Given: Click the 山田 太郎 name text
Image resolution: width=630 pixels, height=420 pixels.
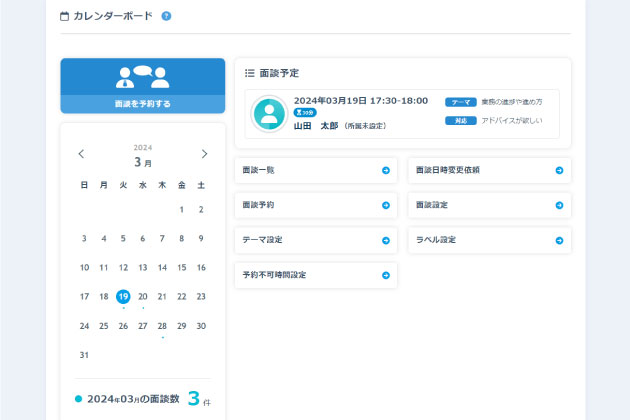Looking at the screenshot, I should (x=316, y=126).
